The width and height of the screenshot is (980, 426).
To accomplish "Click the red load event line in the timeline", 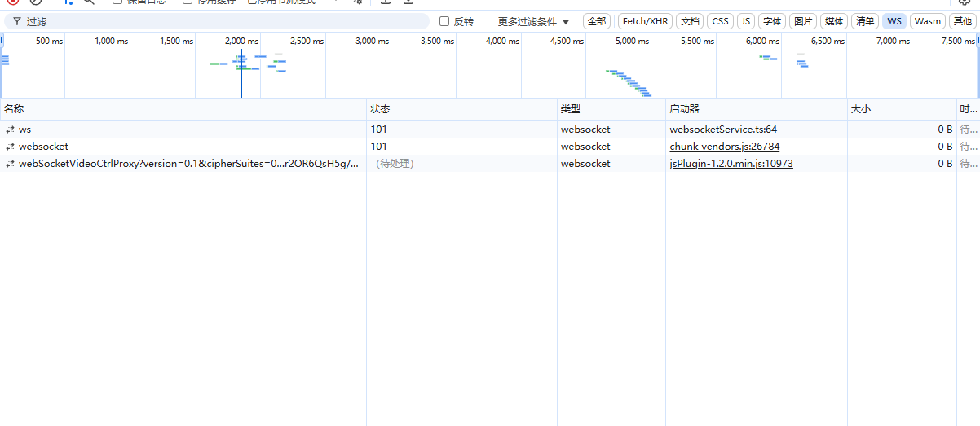I will click(x=276, y=73).
